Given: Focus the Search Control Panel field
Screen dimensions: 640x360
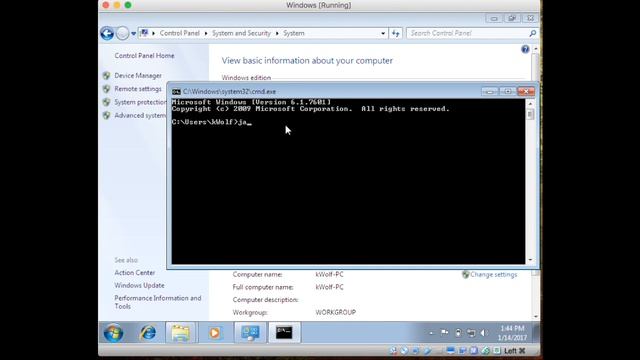Looking at the screenshot, I should coord(467,33).
